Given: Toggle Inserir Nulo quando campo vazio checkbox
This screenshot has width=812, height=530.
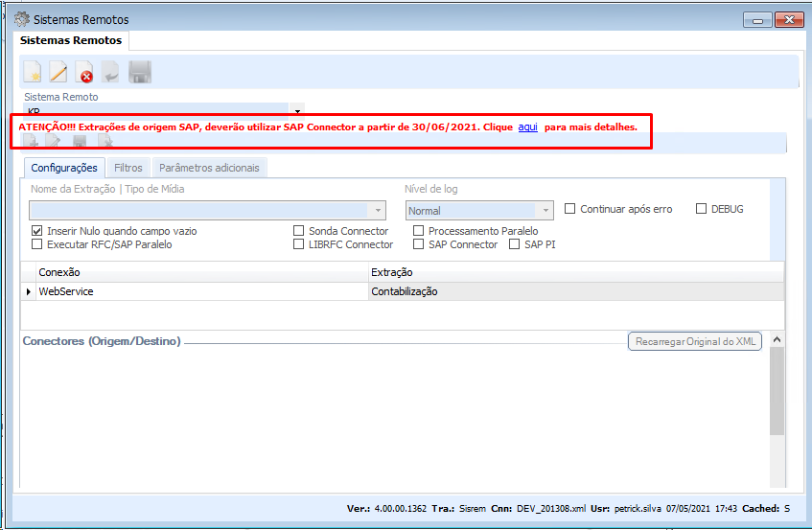Looking at the screenshot, I should click(36, 231).
